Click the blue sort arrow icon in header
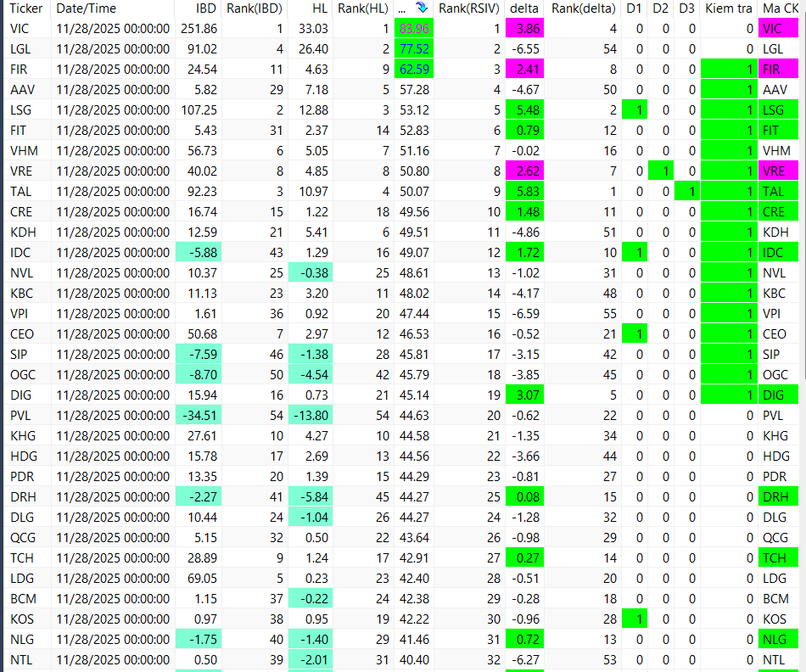Screen dimensions: 806x672 (422, 8)
